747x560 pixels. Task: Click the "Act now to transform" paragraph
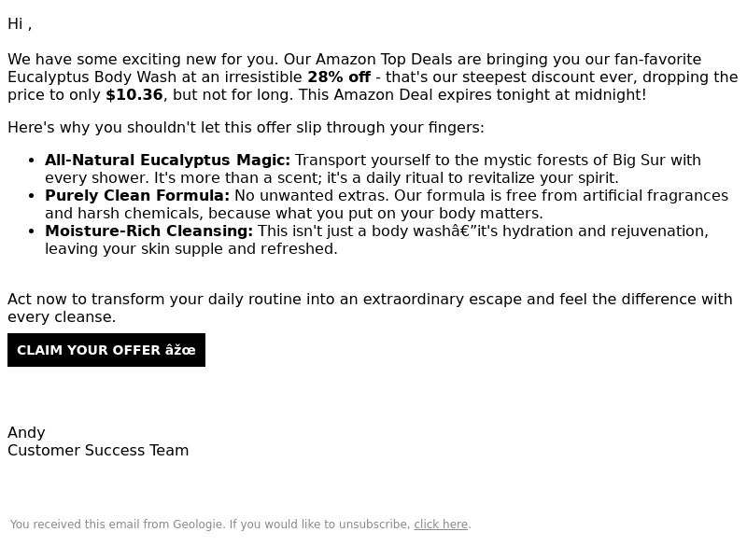pos(370,308)
